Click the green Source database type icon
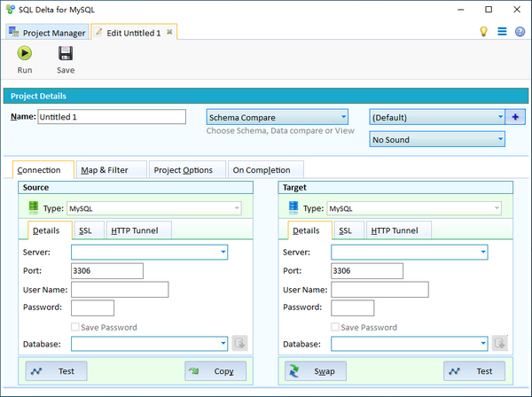 [34, 207]
